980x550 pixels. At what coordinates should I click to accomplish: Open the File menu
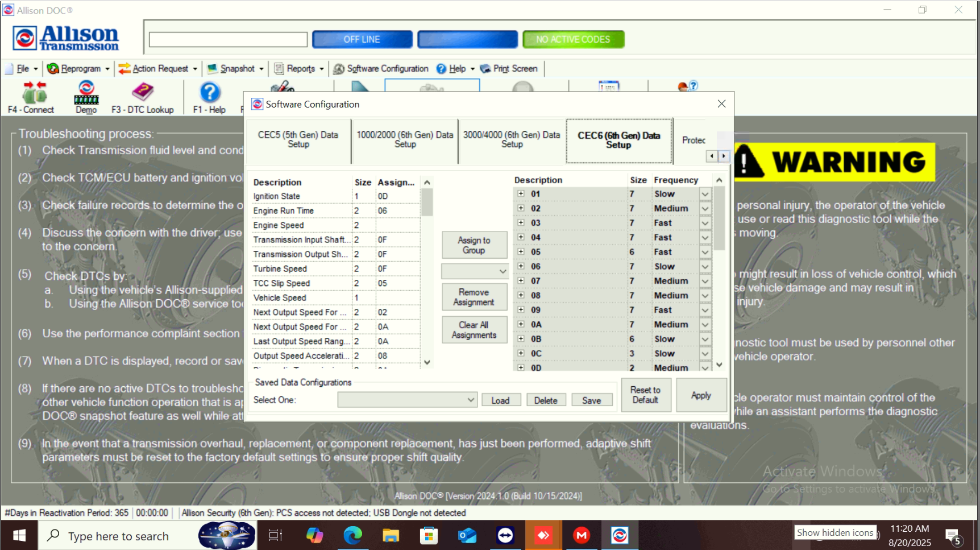tap(22, 69)
